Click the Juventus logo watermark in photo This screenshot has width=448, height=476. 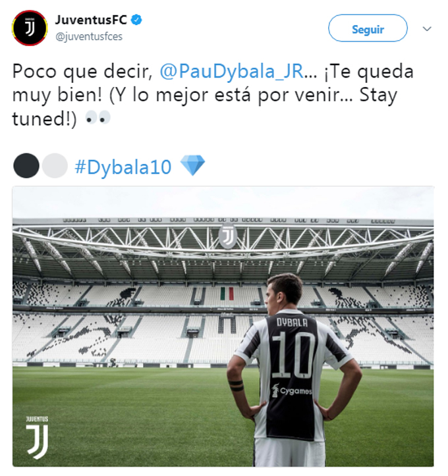click(37, 437)
